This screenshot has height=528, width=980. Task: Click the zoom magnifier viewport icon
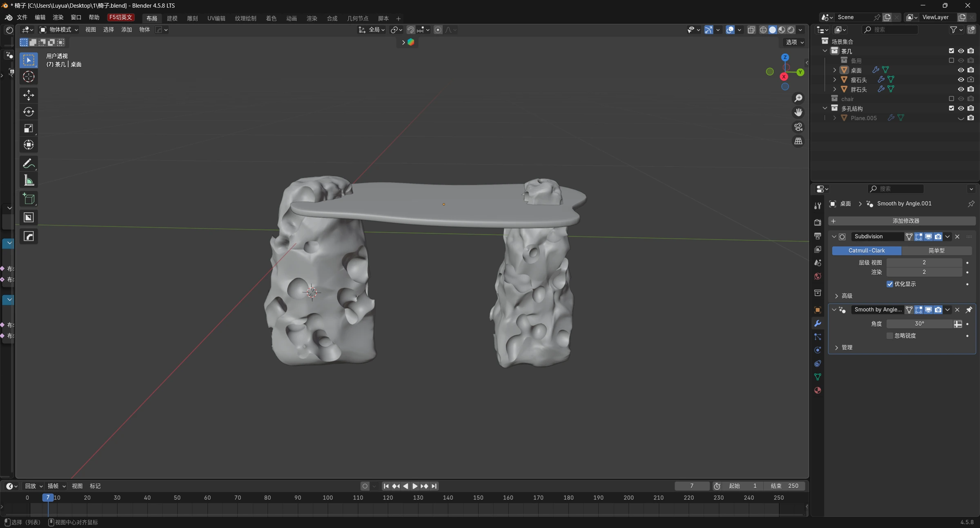(x=798, y=98)
